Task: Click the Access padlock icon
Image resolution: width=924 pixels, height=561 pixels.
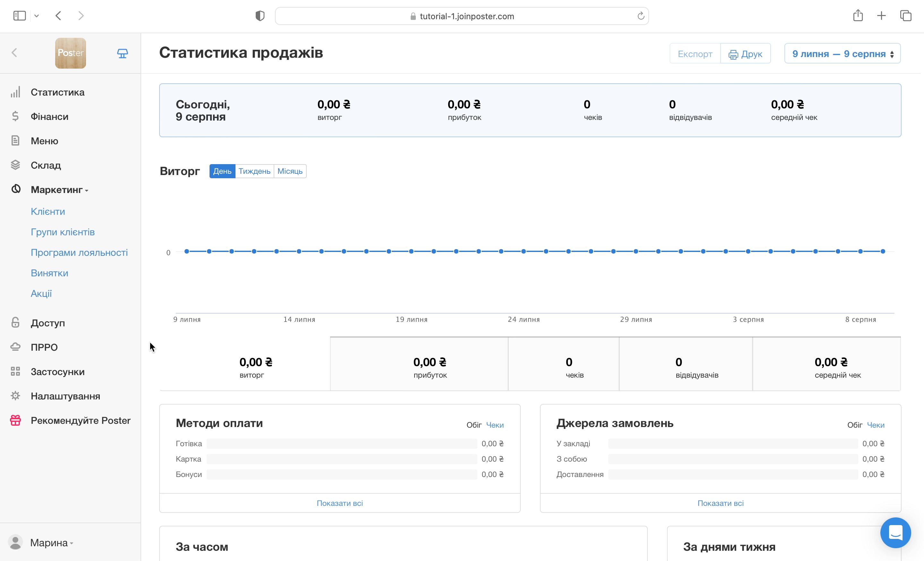Action: (x=15, y=323)
